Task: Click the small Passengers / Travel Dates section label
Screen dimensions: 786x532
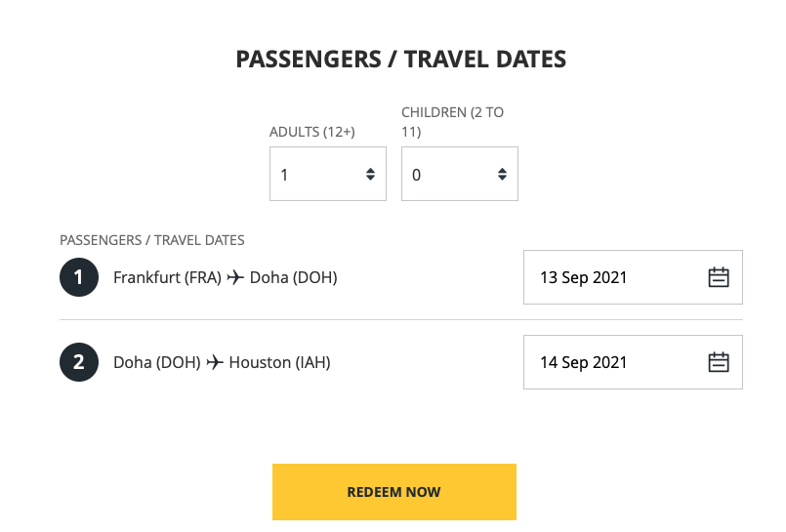Action: pos(152,240)
